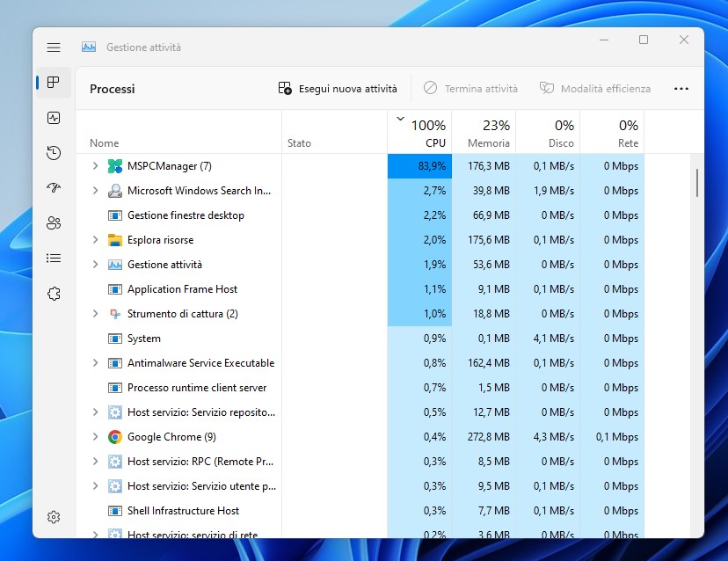Click Termina attività button
The width and height of the screenshot is (728, 561).
point(470,89)
